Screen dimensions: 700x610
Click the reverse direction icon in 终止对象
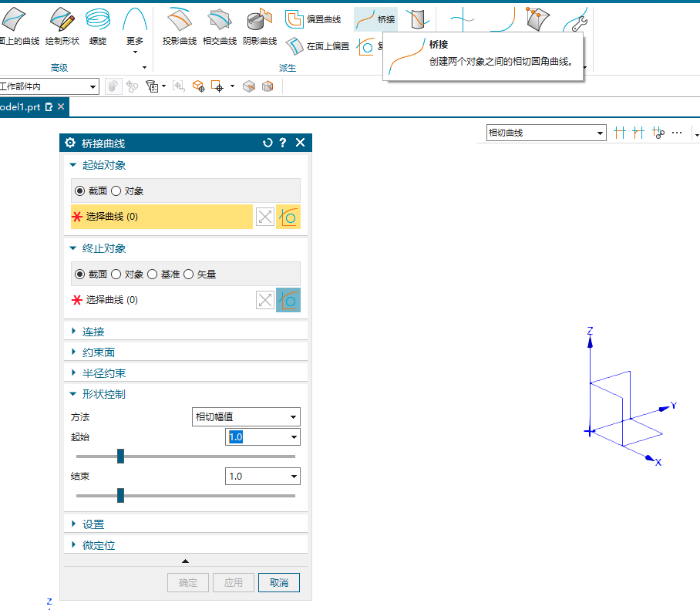click(264, 300)
